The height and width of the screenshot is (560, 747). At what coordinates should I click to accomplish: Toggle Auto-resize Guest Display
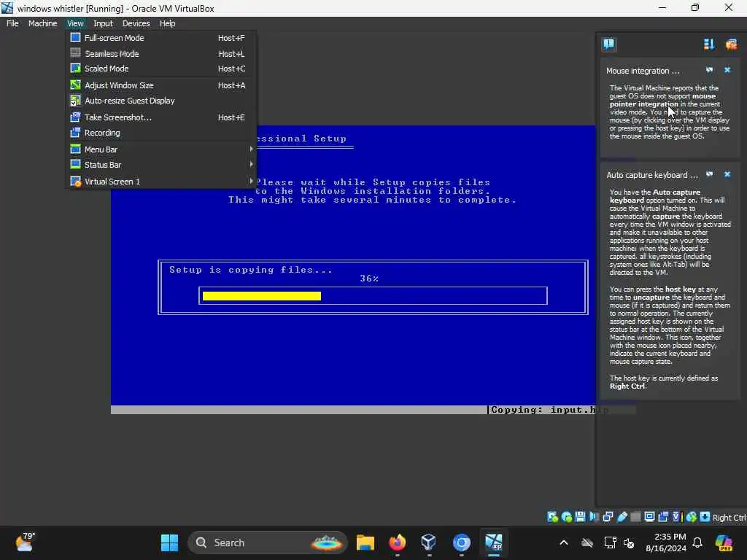[161, 101]
